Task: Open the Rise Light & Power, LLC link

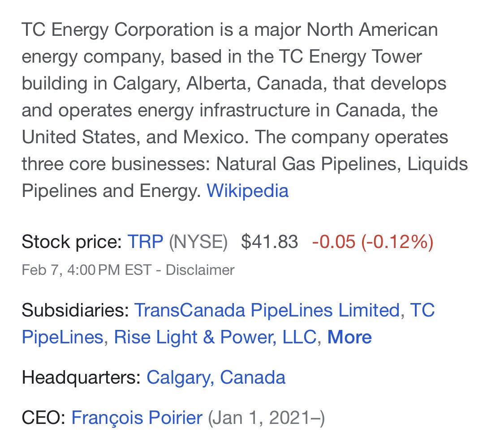Action: [215, 338]
